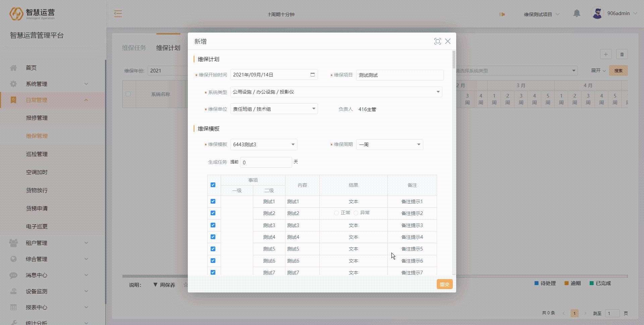Open 维保管理 in the sidebar

pyautogui.click(x=37, y=136)
